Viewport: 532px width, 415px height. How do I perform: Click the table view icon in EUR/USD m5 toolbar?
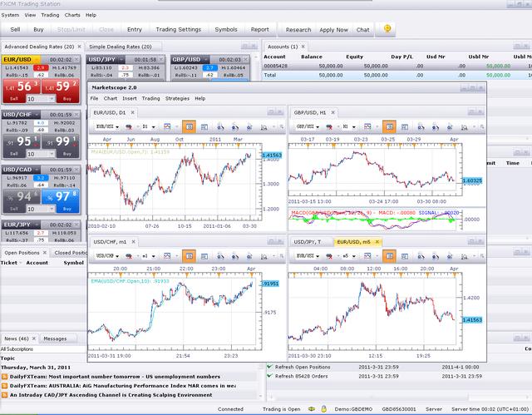coord(405,256)
